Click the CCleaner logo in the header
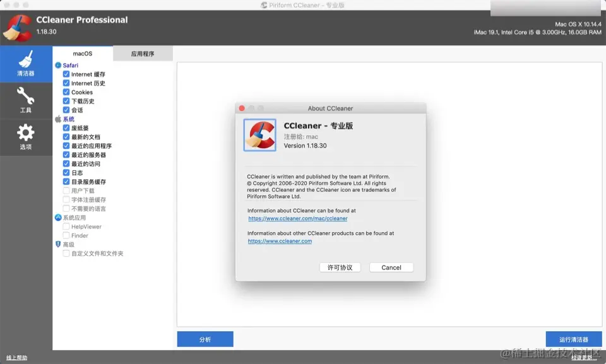Screen dimensions: 606x364 [x=17, y=28]
